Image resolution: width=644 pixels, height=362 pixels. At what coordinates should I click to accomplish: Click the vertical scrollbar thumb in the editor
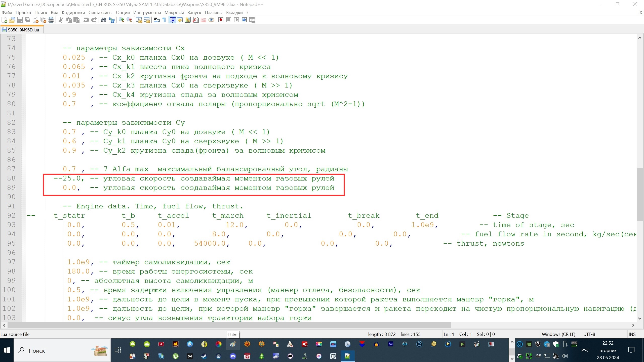(x=640, y=195)
